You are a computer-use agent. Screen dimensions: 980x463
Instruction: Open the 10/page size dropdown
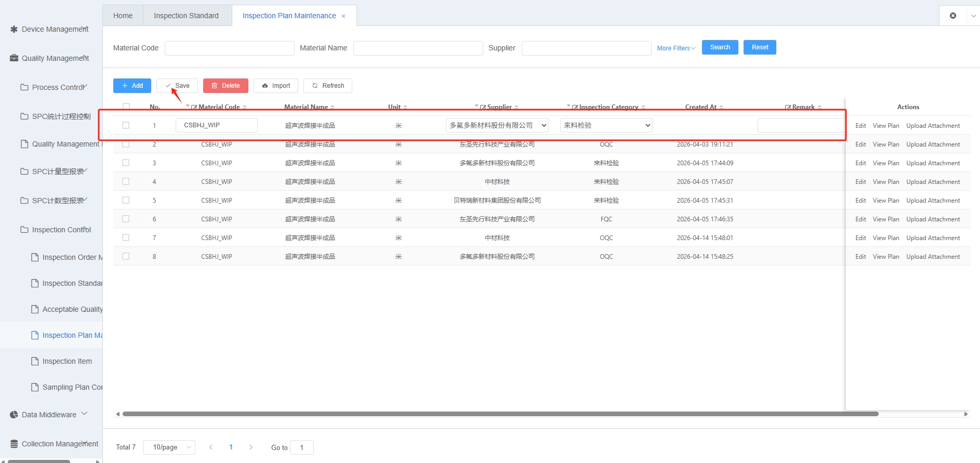[x=169, y=447]
